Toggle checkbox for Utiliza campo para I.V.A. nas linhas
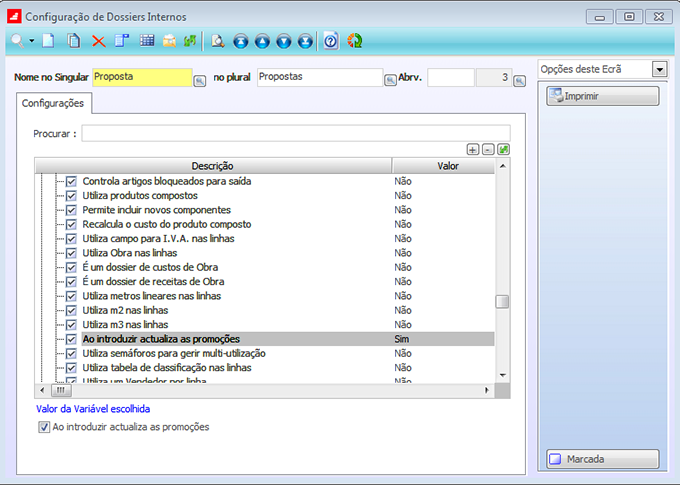 click(71, 239)
